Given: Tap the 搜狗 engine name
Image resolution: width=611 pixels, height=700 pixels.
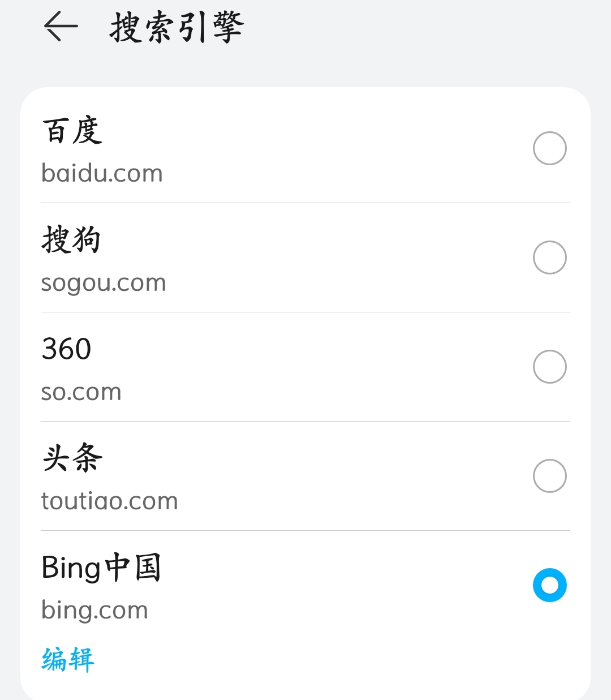Looking at the screenshot, I should tap(71, 239).
